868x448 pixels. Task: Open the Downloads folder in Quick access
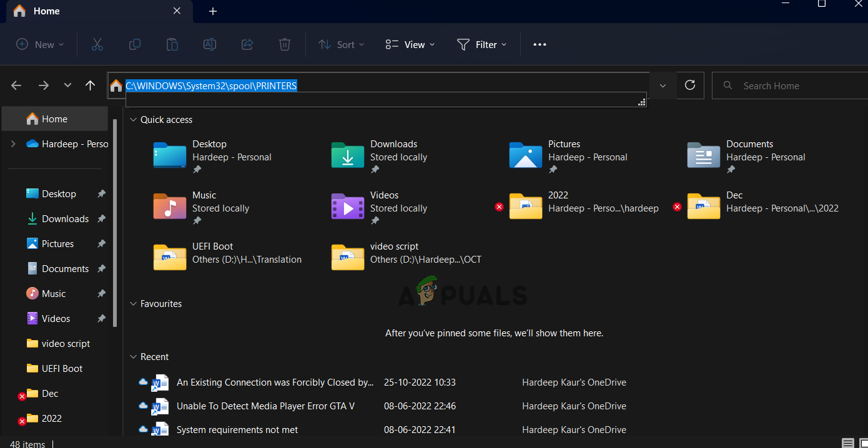(x=379, y=155)
